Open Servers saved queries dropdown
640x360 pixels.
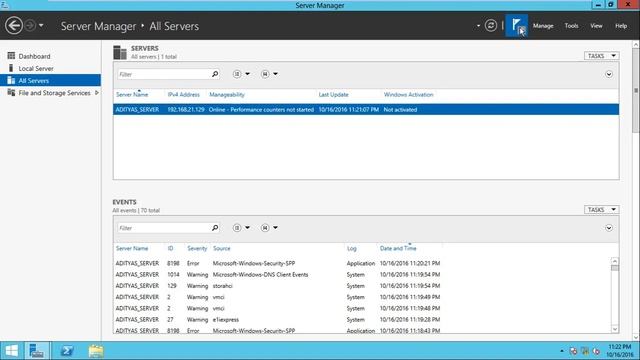coord(269,74)
